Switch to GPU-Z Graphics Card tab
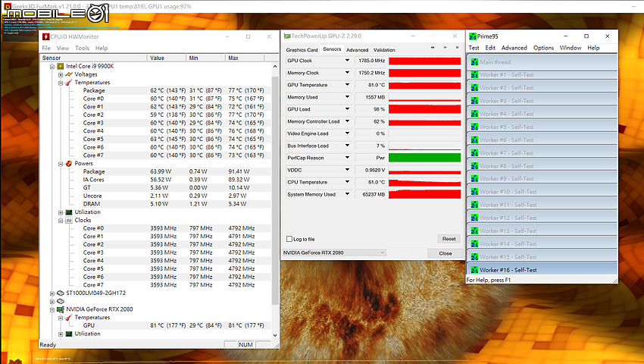 [x=302, y=50]
